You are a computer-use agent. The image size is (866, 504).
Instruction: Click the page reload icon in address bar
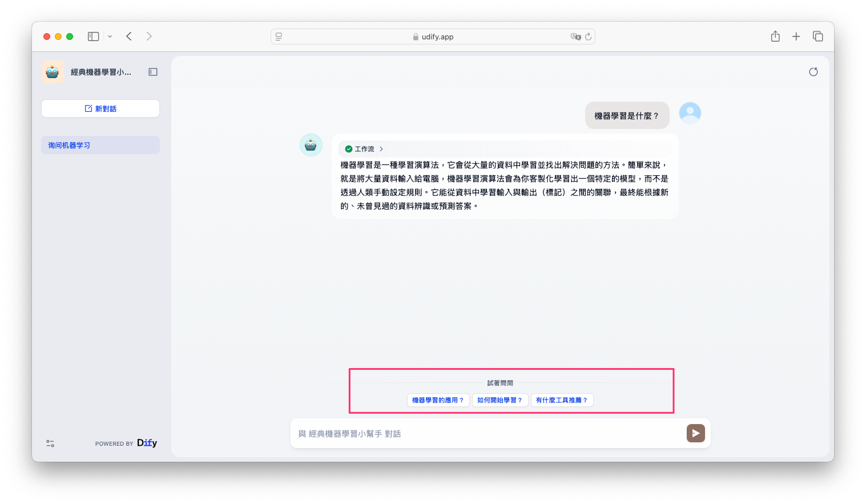pos(588,37)
